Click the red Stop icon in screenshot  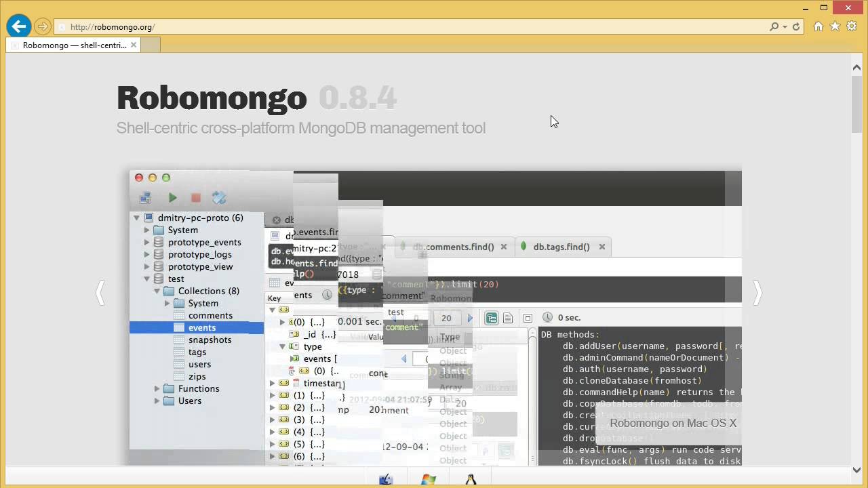tap(196, 198)
